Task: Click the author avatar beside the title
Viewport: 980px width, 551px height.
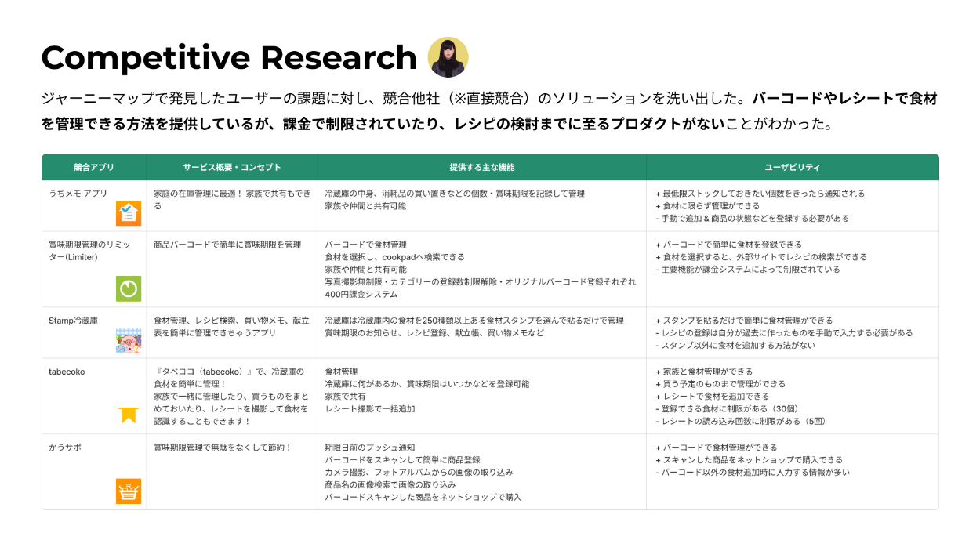Action: (x=448, y=57)
